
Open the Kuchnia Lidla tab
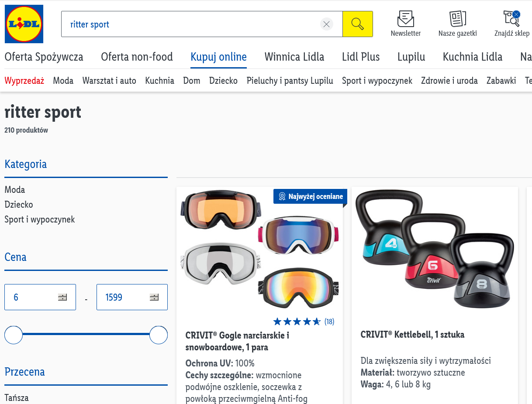coord(473,57)
